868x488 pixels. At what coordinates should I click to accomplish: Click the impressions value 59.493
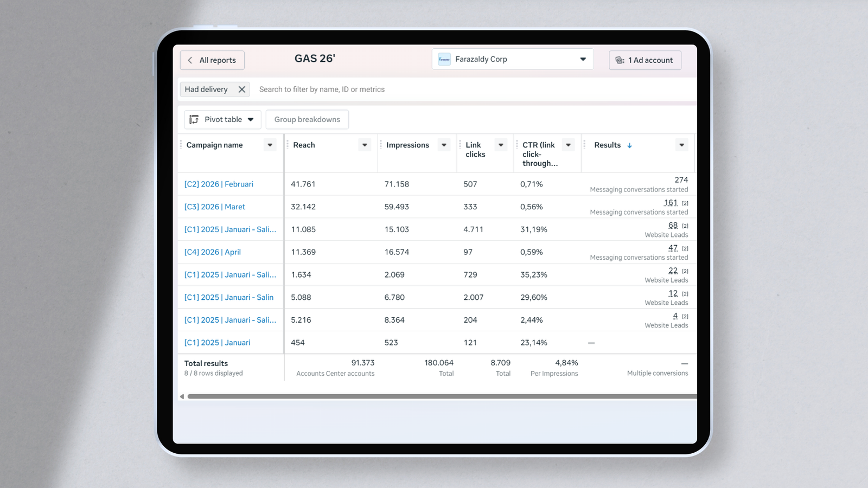(397, 207)
